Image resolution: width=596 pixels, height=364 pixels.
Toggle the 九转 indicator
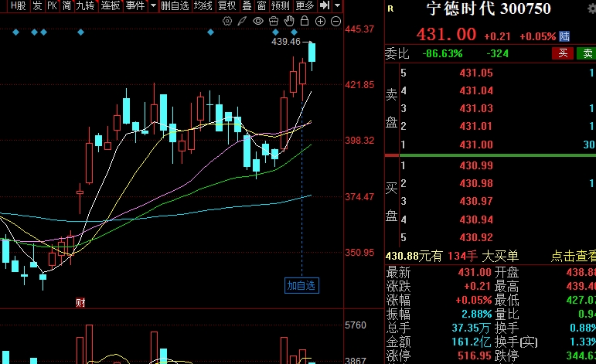point(85,5)
